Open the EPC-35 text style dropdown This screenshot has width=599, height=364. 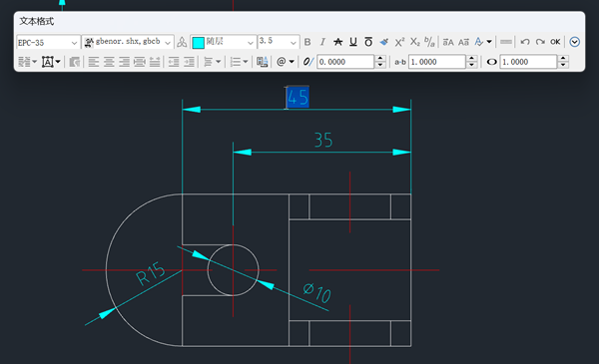[x=48, y=42]
